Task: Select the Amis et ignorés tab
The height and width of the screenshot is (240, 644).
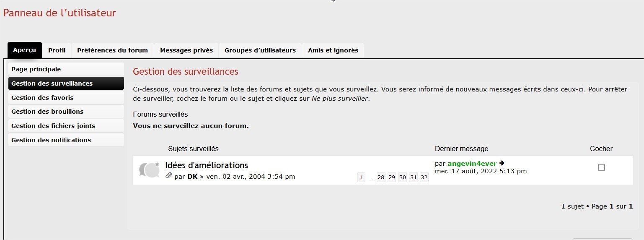Action: tap(333, 50)
